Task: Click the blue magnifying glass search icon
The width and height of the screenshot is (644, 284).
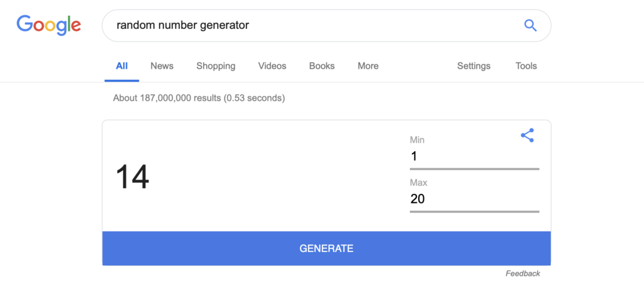Action: [530, 25]
